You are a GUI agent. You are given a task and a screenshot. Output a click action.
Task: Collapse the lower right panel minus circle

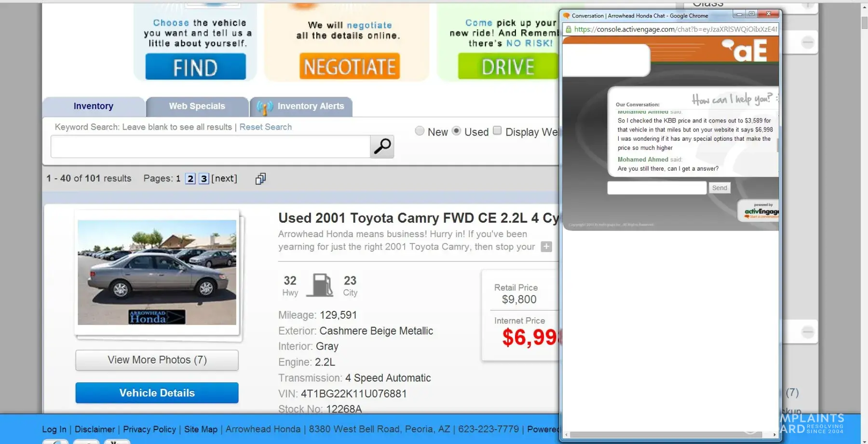(807, 332)
